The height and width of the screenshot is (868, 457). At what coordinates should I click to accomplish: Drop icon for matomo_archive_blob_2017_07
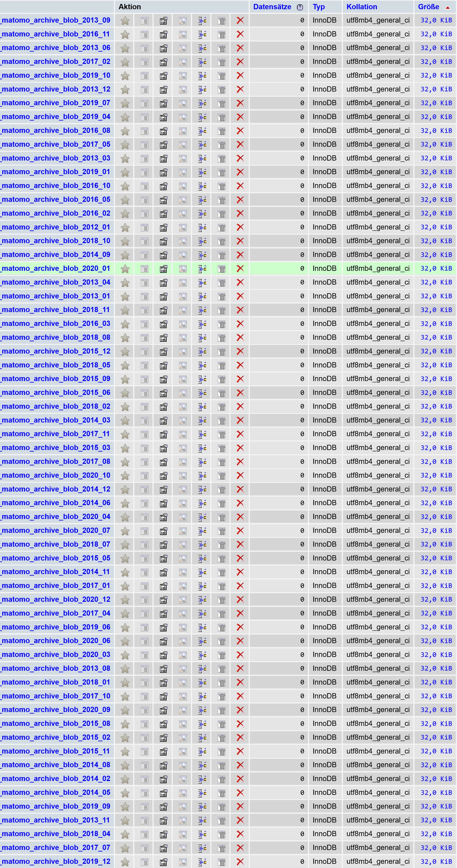click(240, 848)
